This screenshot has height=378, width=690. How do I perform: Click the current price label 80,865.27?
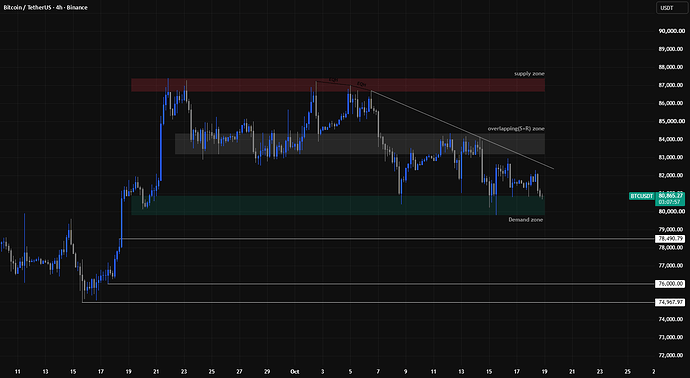[671, 195]
